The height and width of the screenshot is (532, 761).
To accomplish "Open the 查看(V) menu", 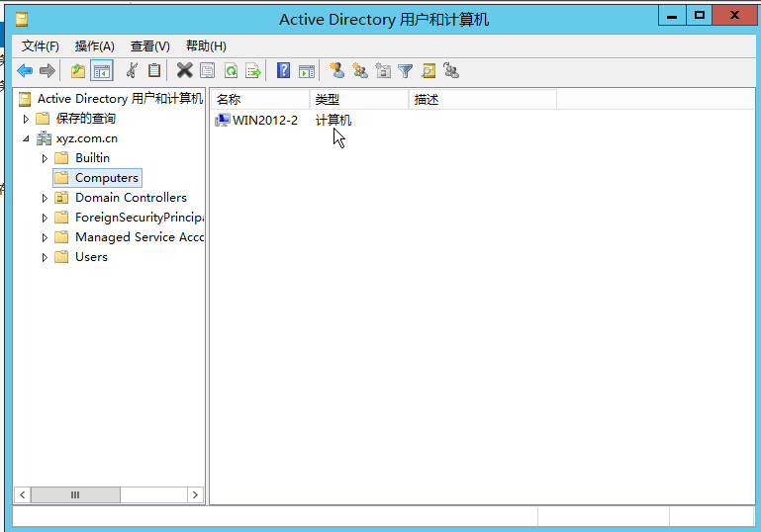I will (x=150, y=46).
